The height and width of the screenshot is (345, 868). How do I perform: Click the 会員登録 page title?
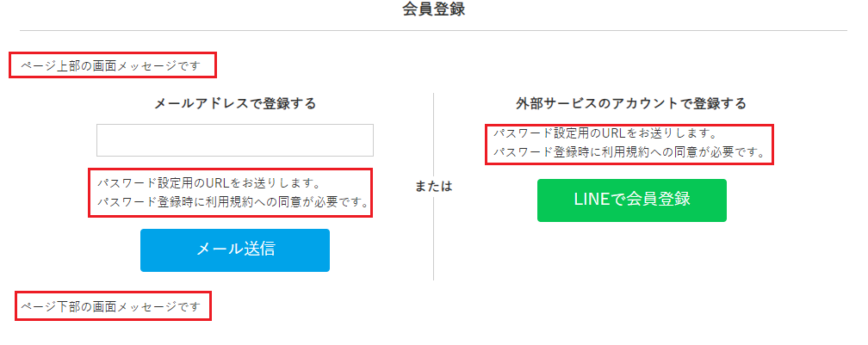434,9
